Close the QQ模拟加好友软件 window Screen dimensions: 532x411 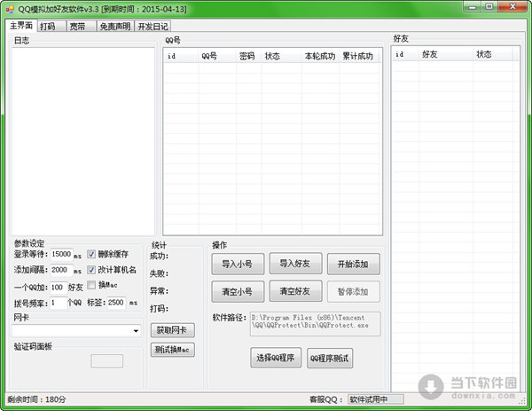pyautogui.click(x=512, y=6)
